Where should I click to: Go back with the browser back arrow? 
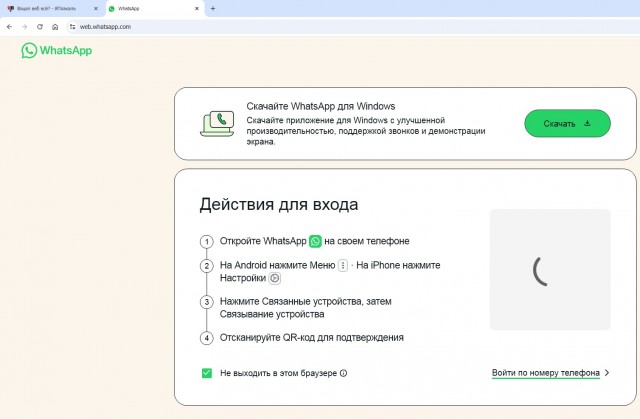[9, 27]
